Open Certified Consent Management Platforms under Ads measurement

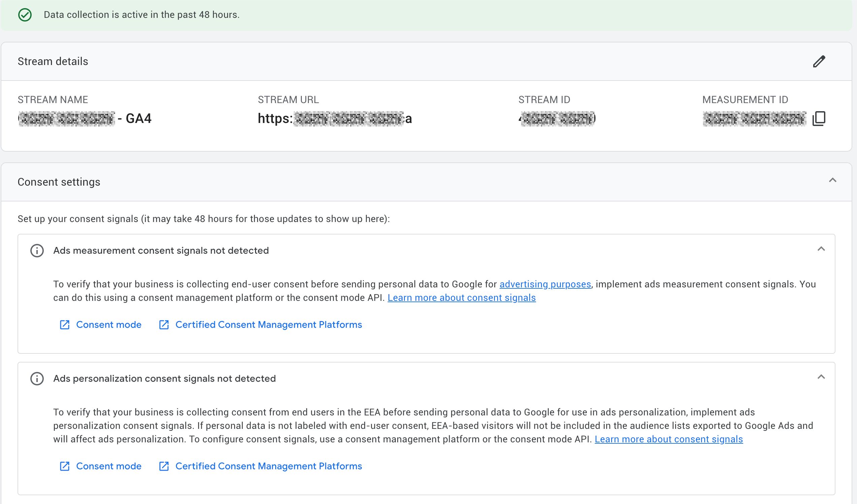click(269, 325)
